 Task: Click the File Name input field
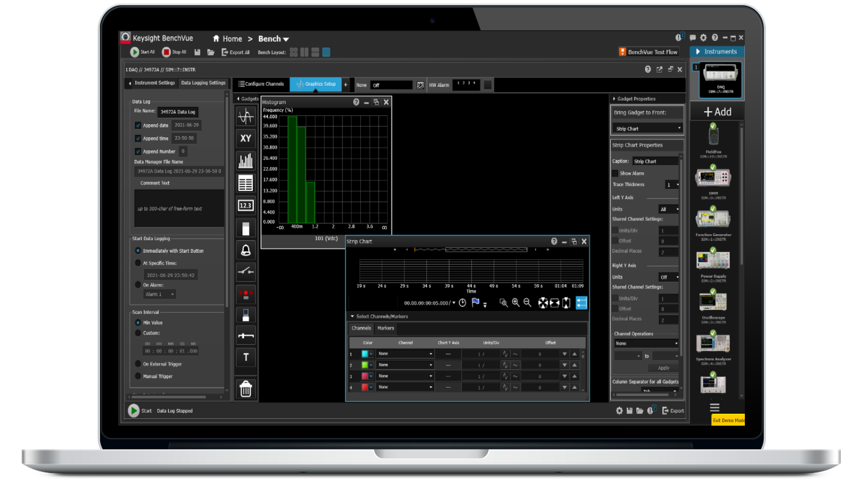178,112
